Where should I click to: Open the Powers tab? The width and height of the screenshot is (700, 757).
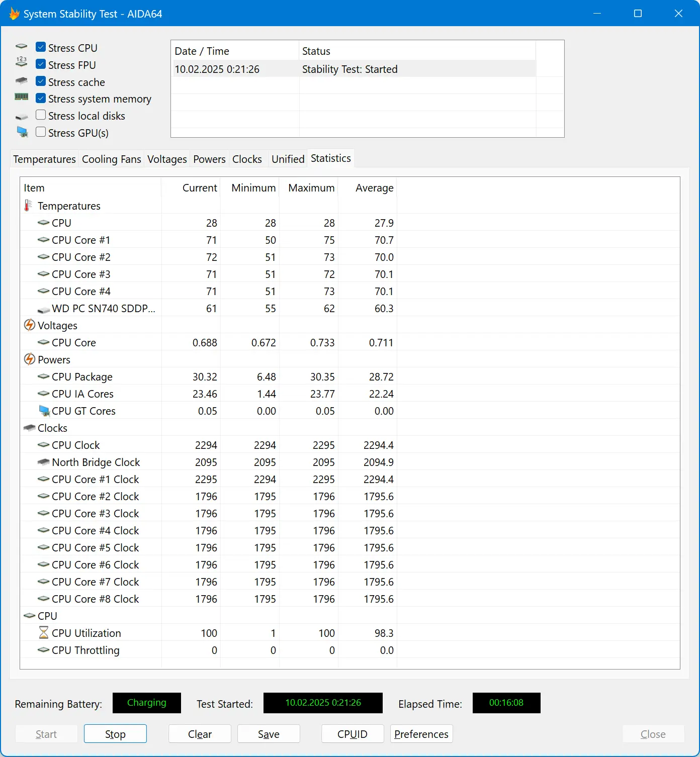click(x=209, y=159)
